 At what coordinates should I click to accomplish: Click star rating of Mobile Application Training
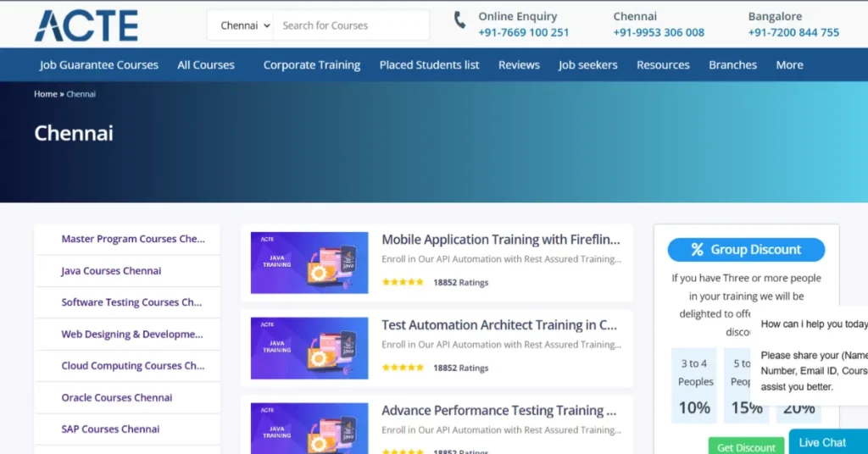[403, 282]
